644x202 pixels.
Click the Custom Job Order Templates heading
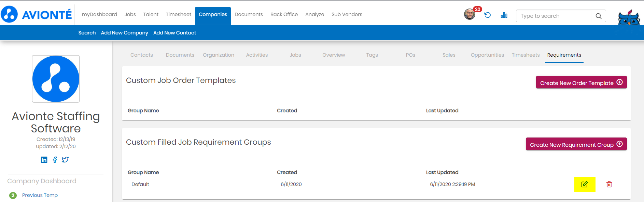pos(181,81)
